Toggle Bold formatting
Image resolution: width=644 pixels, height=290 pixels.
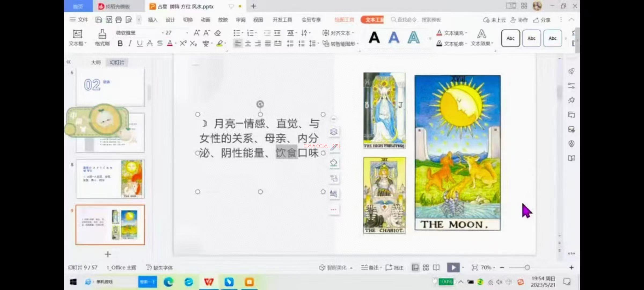(120, 43)
